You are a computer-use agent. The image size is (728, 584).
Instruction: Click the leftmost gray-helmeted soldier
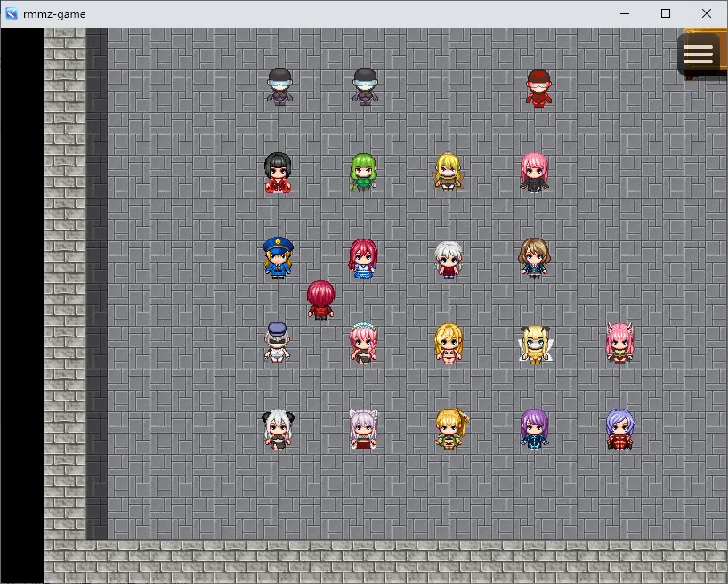click(x=279, y=87)
